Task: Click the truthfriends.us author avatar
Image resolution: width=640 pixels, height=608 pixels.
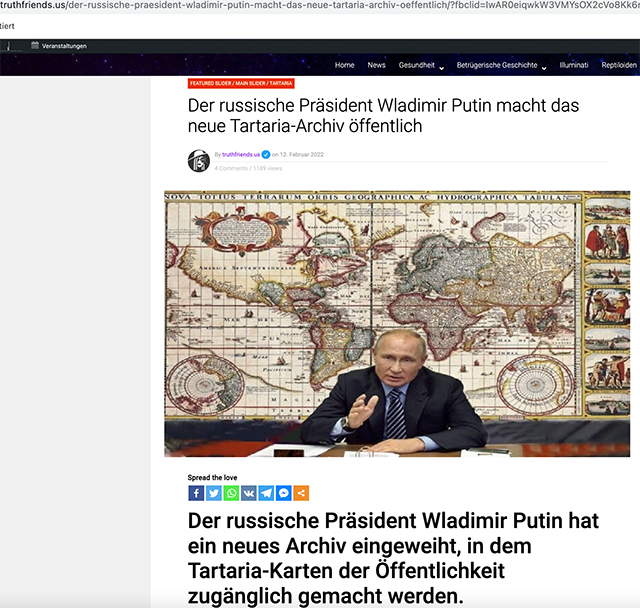Action: coord(199,160)
